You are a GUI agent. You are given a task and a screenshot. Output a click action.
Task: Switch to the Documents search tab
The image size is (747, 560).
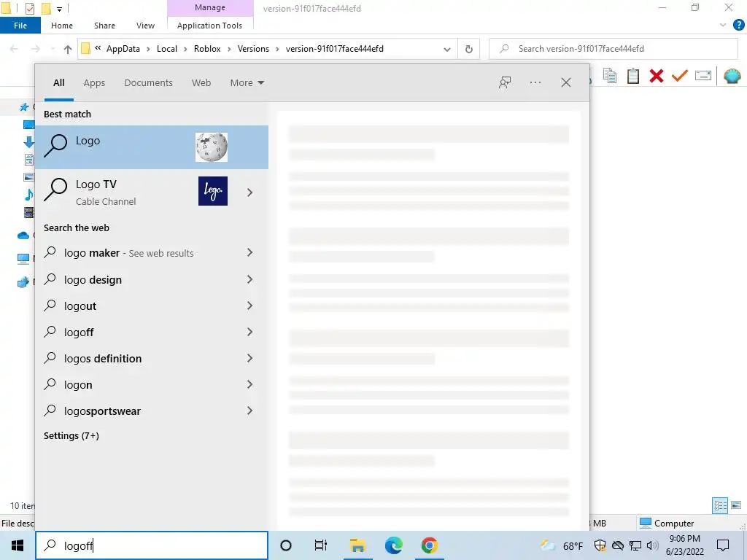click(x=149, y=83)
